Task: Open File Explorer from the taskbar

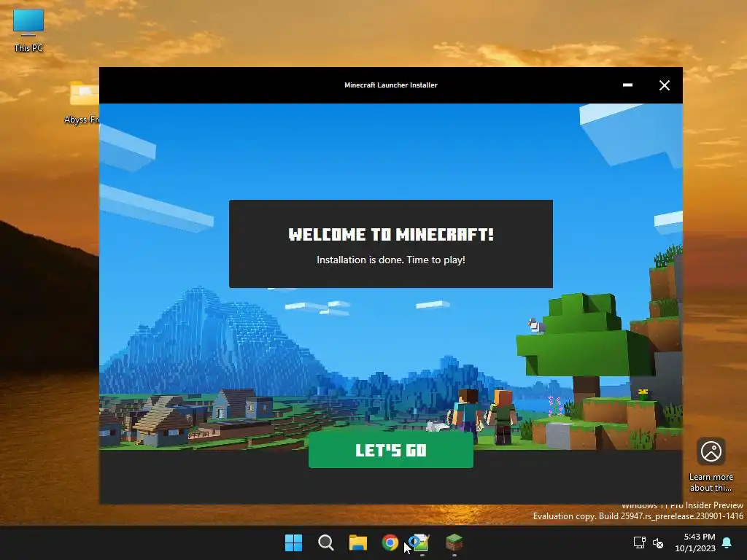Action: [357, 542]
